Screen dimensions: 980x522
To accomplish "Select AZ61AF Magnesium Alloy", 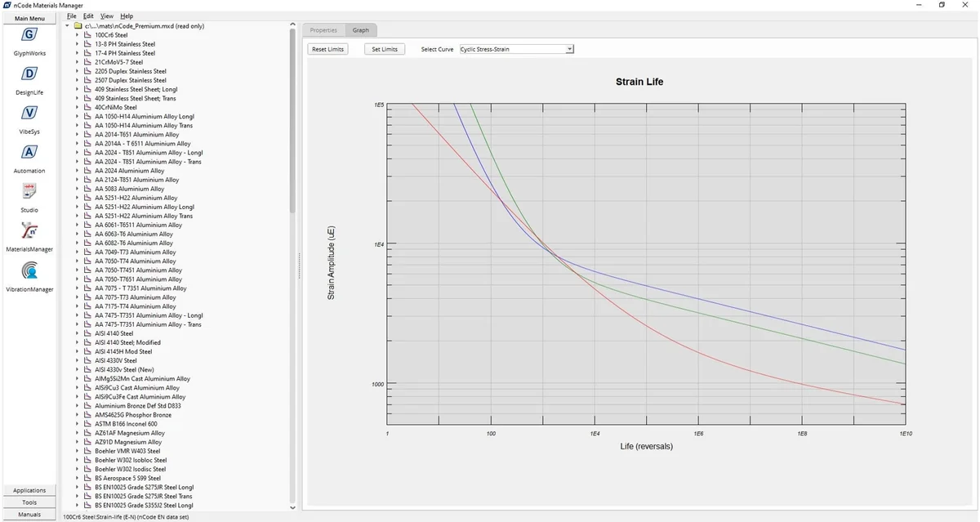I will [x=130, y=433].
